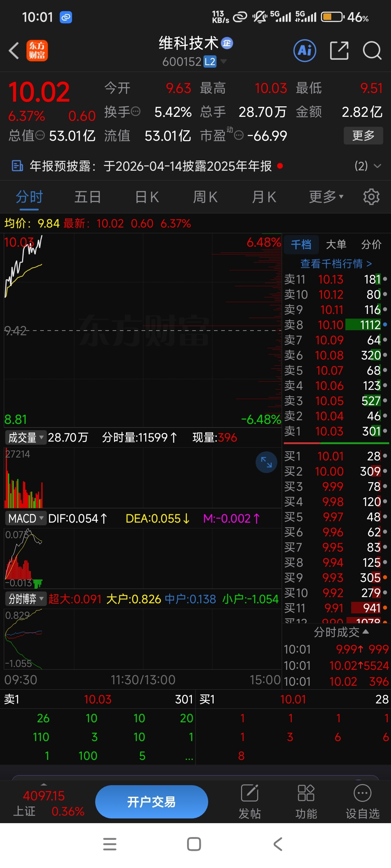The width and height of the screenshot is (391, 868).
Task: Expand the (2) announcements chevron
Action: point(377,166)
